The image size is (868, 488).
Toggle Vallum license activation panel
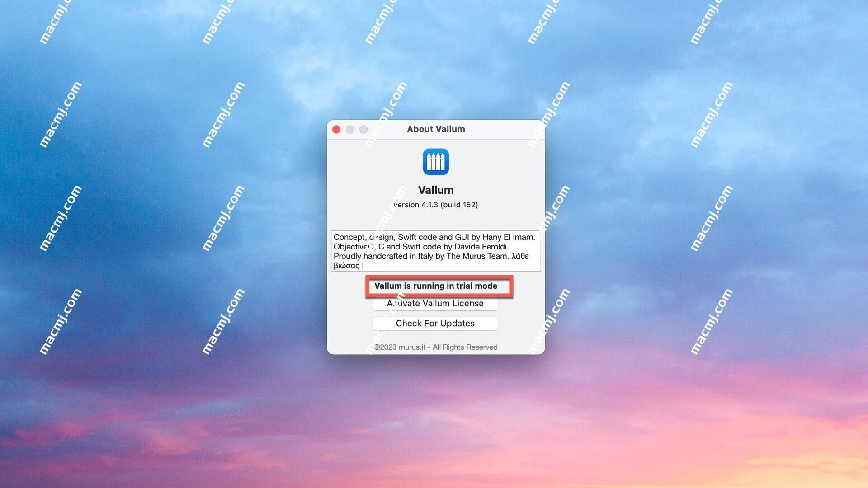click(434, 303)
